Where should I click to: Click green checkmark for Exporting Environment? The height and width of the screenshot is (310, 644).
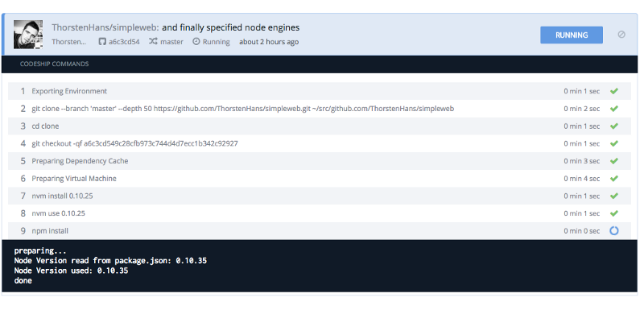tap(614, 91)
